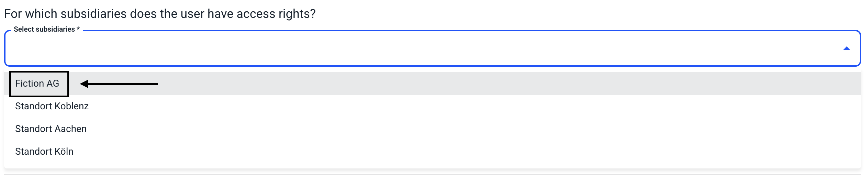Pick Standort Aachen from the dropdown

tap(51, 129)
